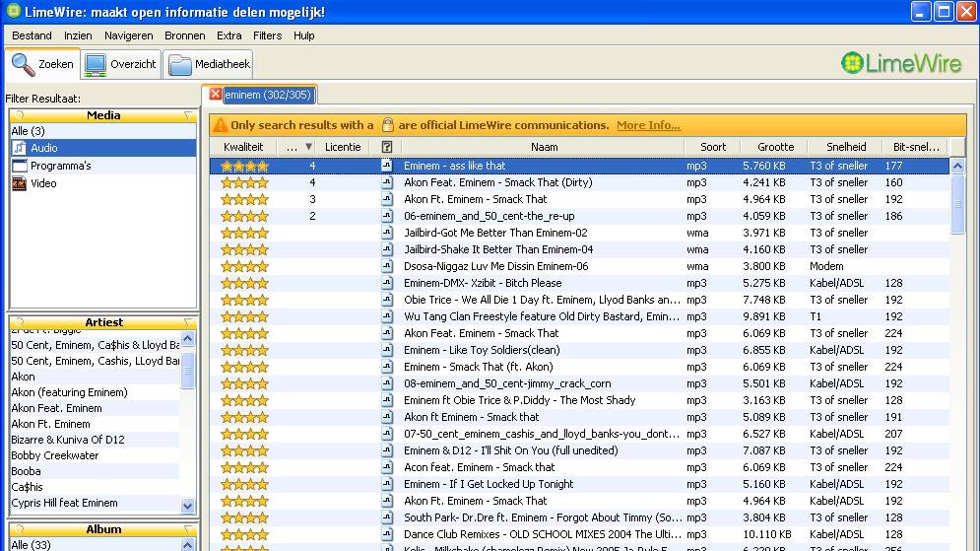This screenshot has width=980, height=551.
Task: Click star rating of Dsosa-Niggaz Luv Me Dissin Eminem-06
Action: 244,266
